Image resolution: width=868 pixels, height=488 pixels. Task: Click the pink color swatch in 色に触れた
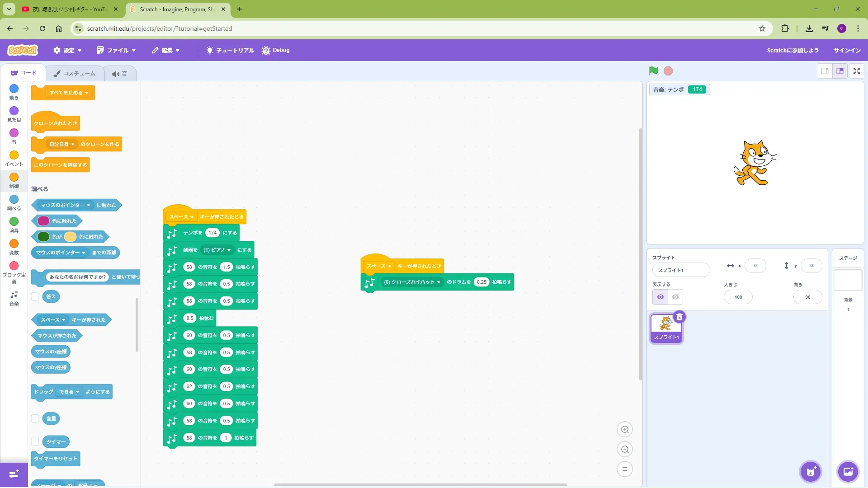point(43,221)
